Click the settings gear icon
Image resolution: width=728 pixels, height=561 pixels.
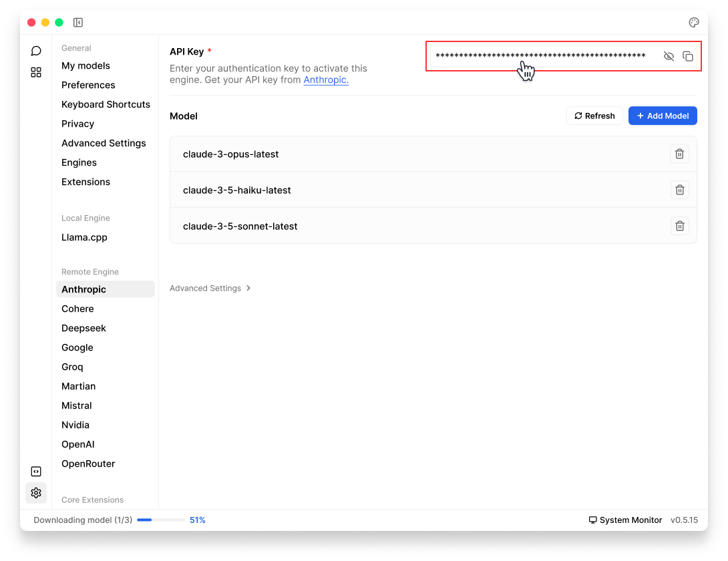(36, 493)
